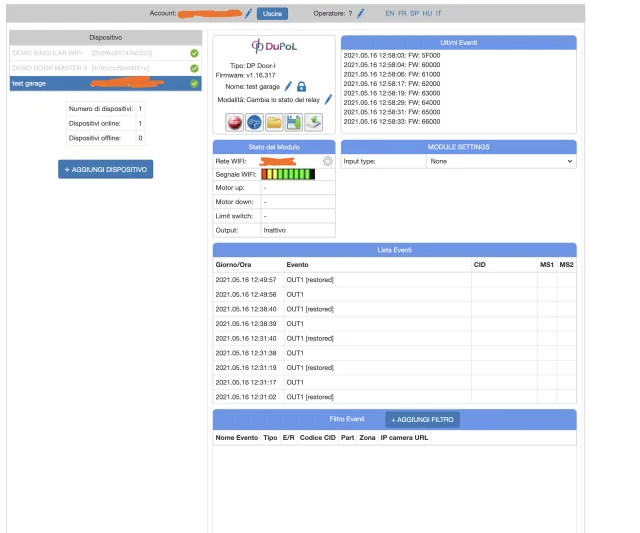Click green status check for DEMO SINGULAR WIFI
The image size is (640, 533).
pyautogui.click(x=194, y=53)
